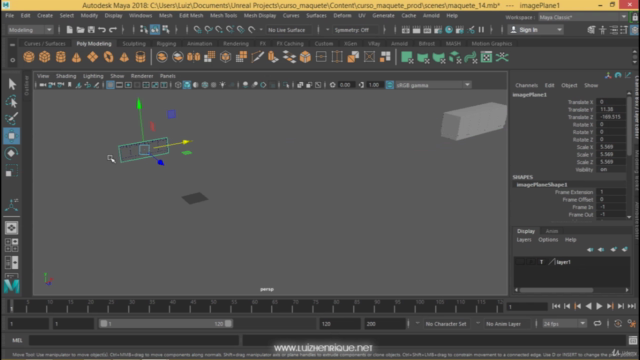Open the Edit Mesh menu

pyautogui.click(x=191, y=16)
